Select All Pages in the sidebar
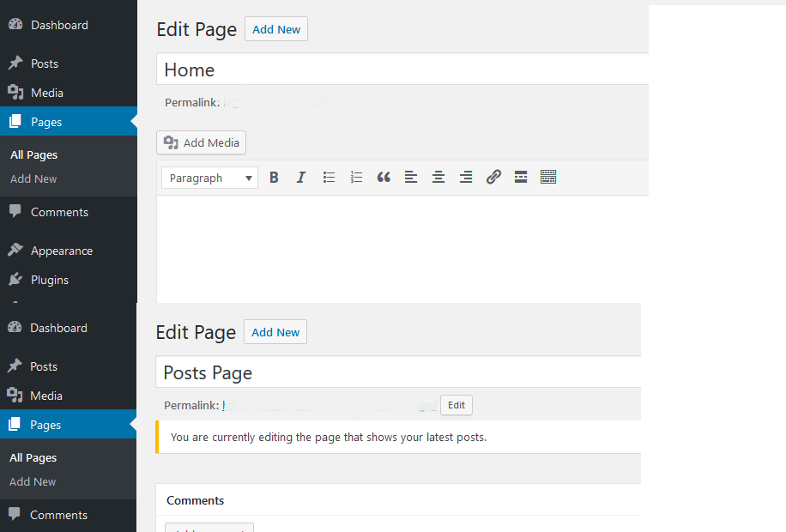 point(33,154)
